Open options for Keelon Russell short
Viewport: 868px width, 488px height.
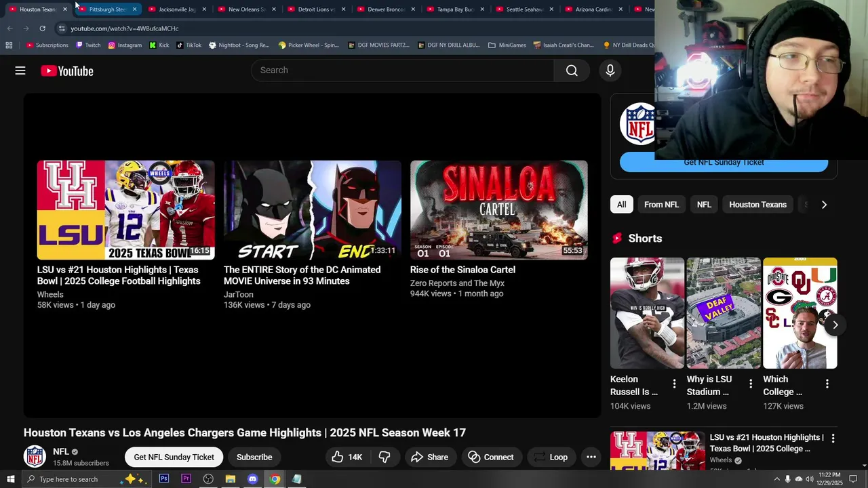tap(674, 384)
